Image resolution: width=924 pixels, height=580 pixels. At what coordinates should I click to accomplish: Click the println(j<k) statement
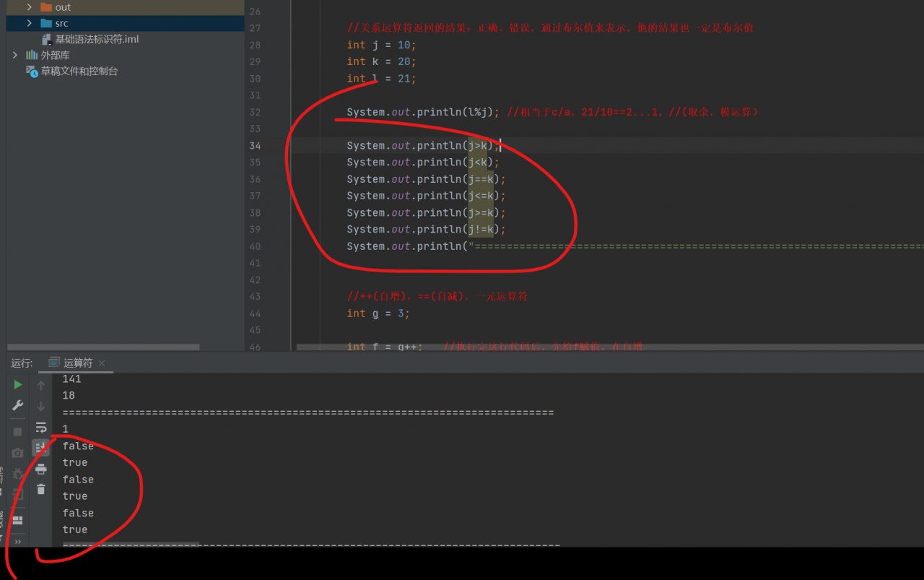coord(423,163)
